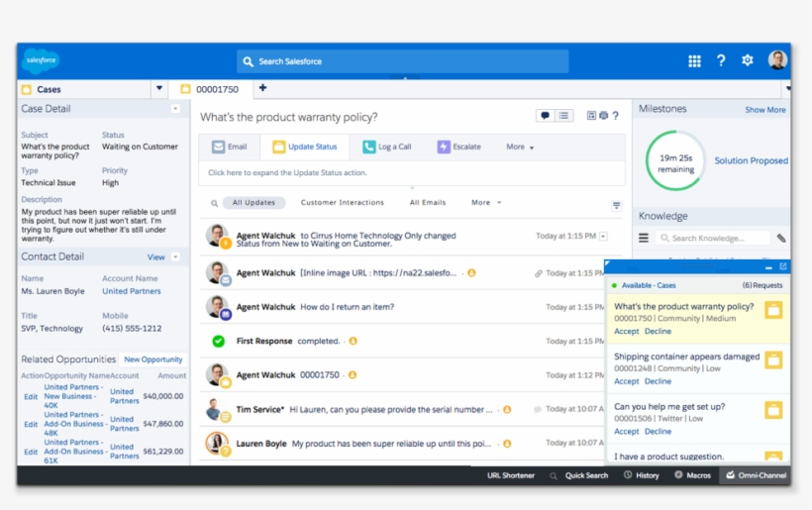Click case icon on Shipping container request
The image size is (812, 510).
(773, 360)
